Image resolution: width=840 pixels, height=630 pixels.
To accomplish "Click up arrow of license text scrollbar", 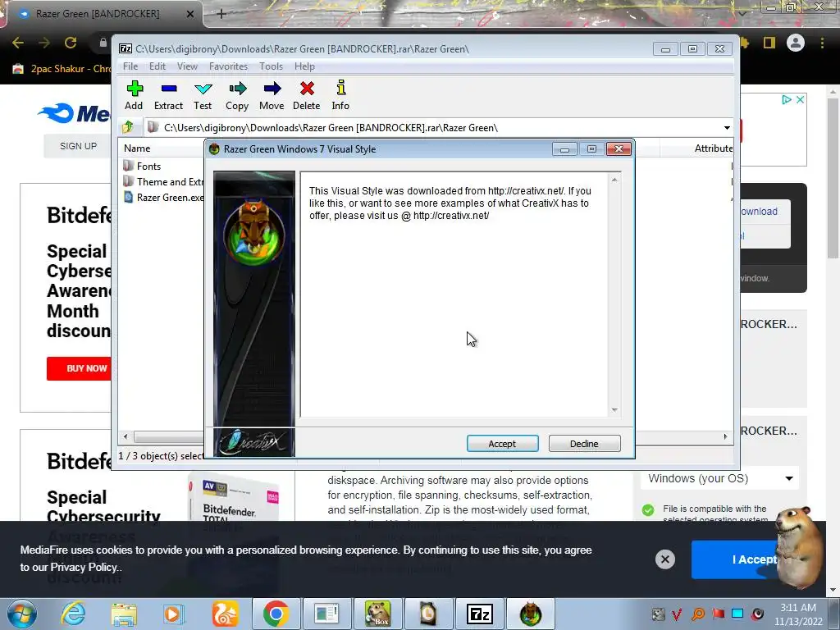I will coord(614,180).
